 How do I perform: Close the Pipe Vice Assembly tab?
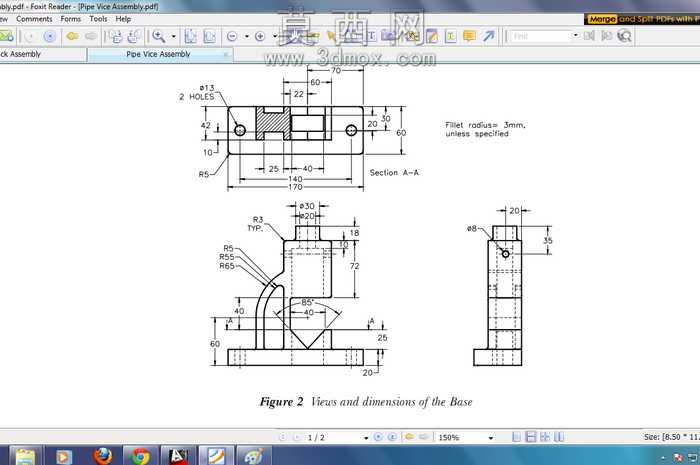pyautogui.click(x=226, y=54)
